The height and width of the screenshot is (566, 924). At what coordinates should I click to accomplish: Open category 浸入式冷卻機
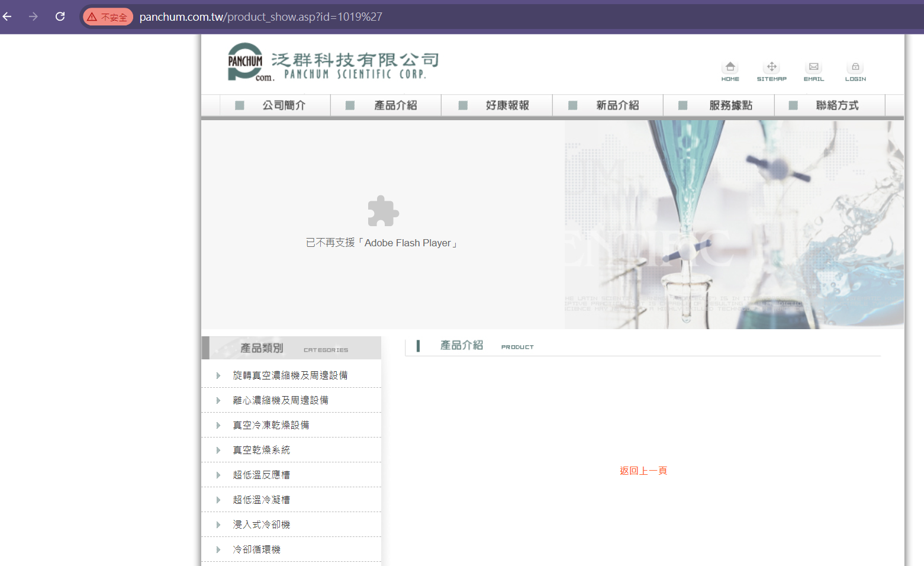click(262, 525)
